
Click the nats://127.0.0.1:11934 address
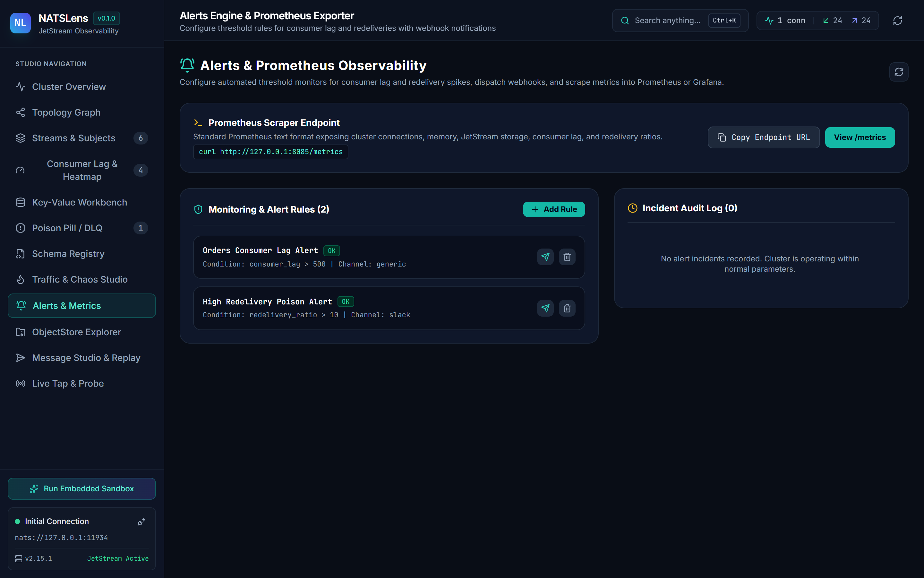click(62, 538)
